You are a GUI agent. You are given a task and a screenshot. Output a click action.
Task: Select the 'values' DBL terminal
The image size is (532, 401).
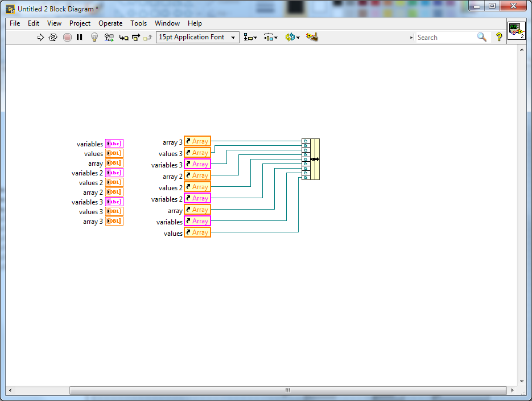pos(114,153)
